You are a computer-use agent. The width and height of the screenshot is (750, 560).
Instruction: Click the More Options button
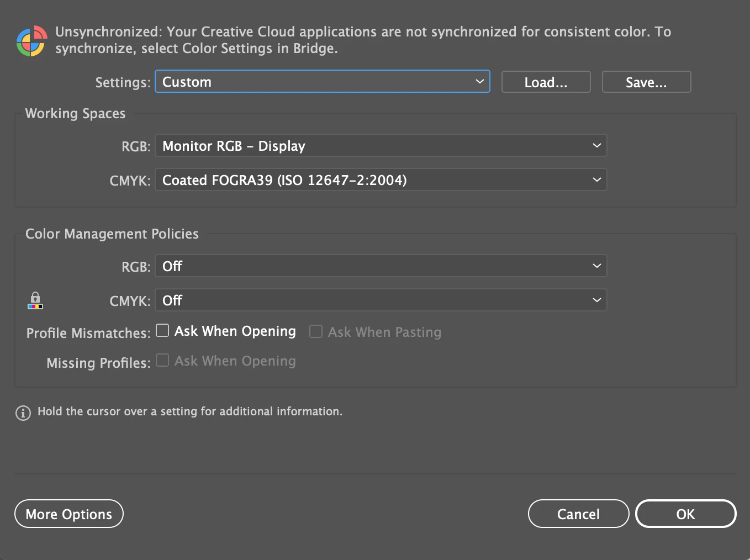click(x=69, y=514)
